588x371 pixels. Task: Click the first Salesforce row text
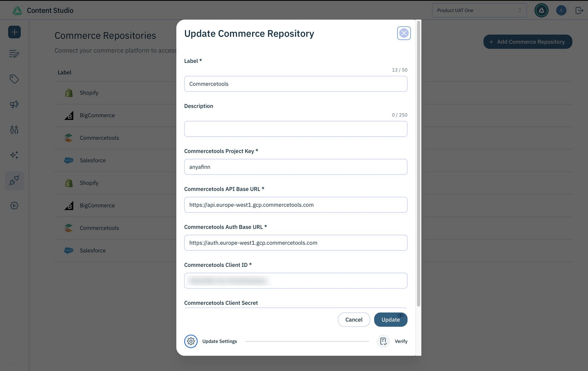click(93, 160)
